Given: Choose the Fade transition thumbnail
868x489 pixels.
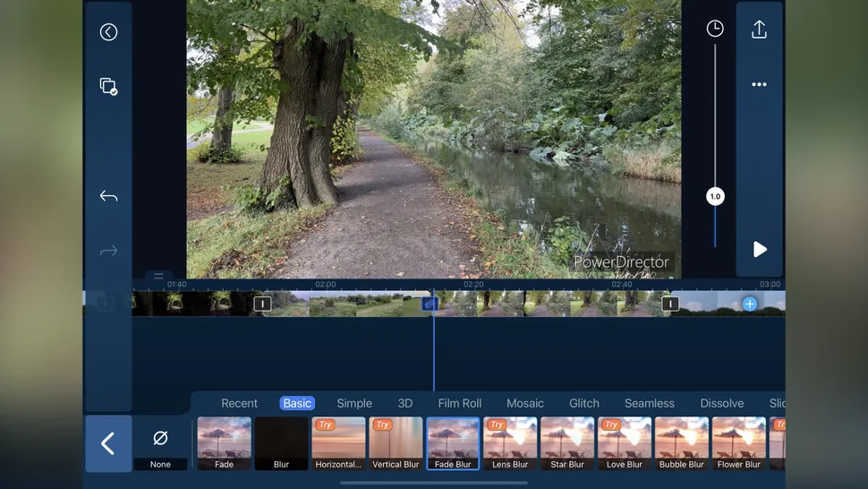Looking at the screenshot, I should click(224, 442).
